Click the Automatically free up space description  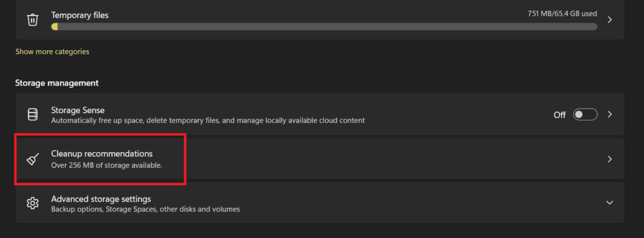coord(208,121)
